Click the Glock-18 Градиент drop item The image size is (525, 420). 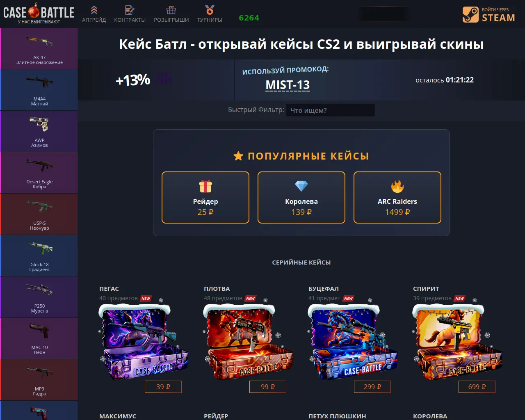[x=39, y=256]
